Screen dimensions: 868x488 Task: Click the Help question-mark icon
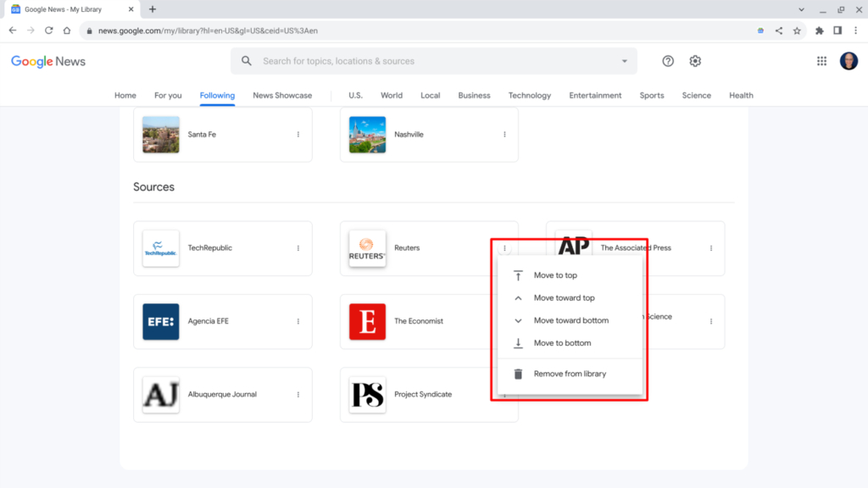coord(667,61)
